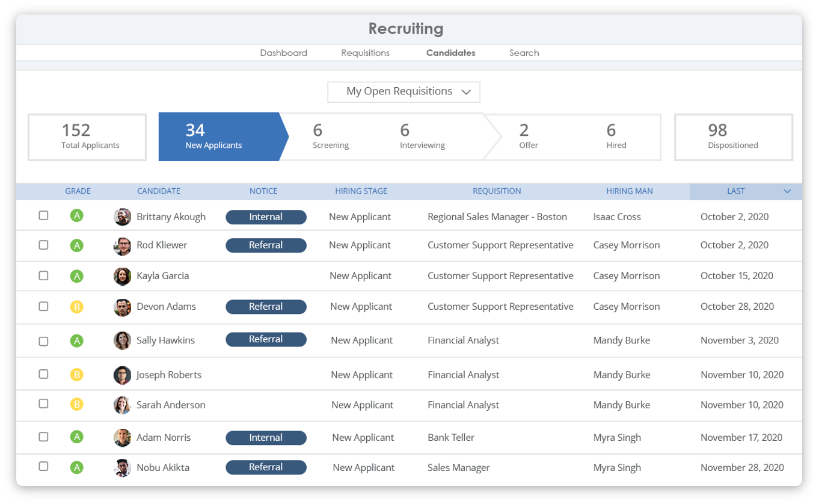
Task: Click the Referral badge for Sally Hawkins
Action: tap(266, 339)
